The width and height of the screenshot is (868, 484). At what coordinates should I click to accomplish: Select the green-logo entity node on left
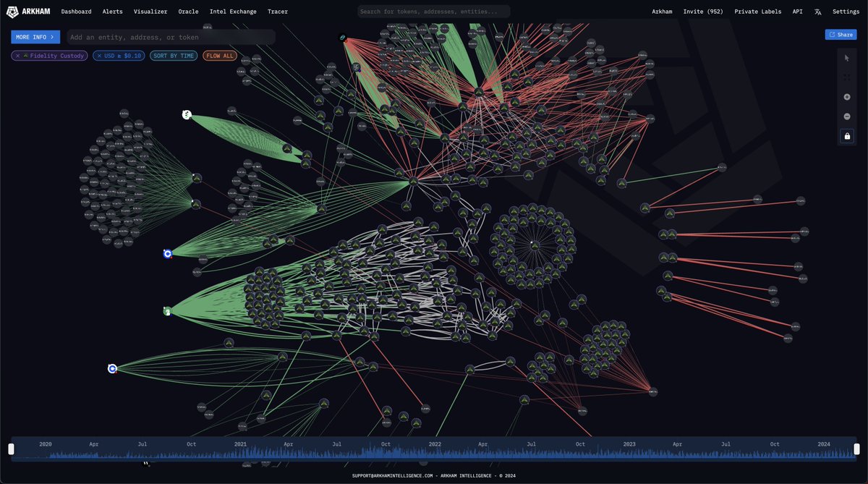pyautogui.click(x=167, y=311)
